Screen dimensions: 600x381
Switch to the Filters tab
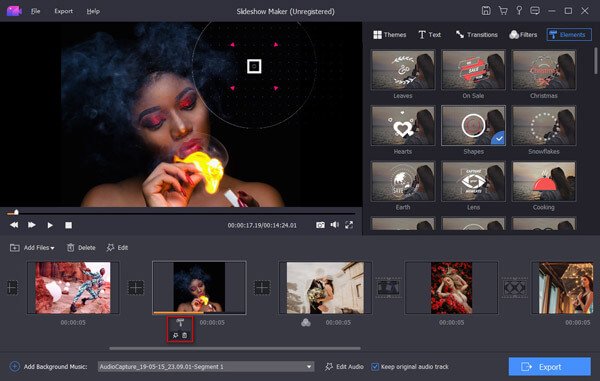pos(523,35)
